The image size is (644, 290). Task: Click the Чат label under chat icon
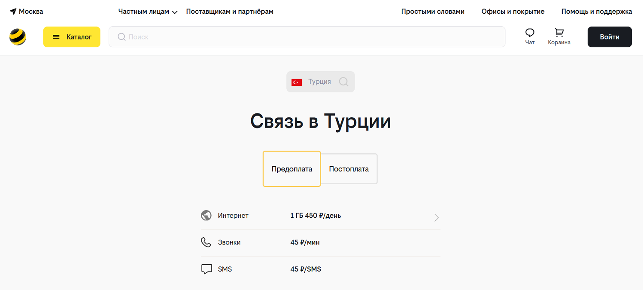tap(530, 43)
